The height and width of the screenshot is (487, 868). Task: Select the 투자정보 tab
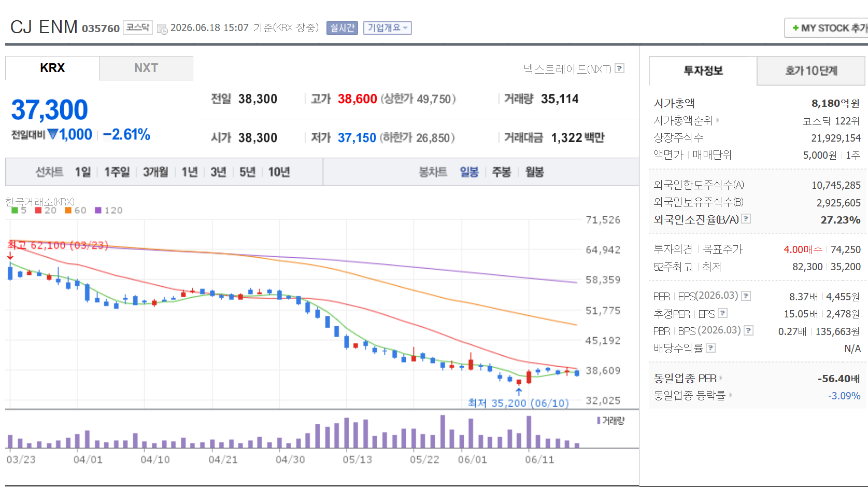(703, 71)
